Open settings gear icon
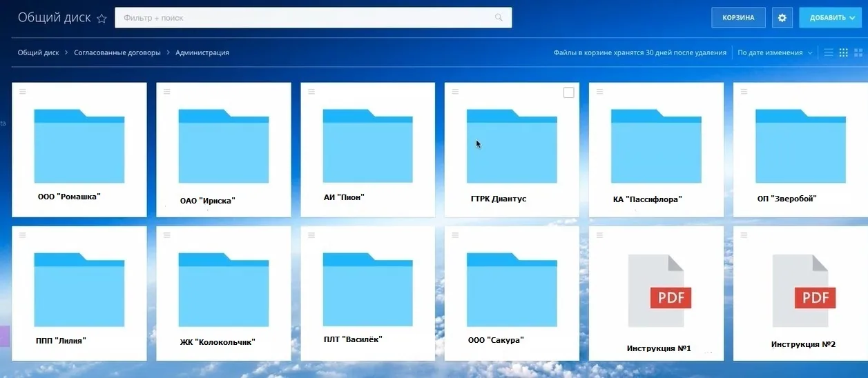This screenshot has height=378, width=868. [782, 18]
